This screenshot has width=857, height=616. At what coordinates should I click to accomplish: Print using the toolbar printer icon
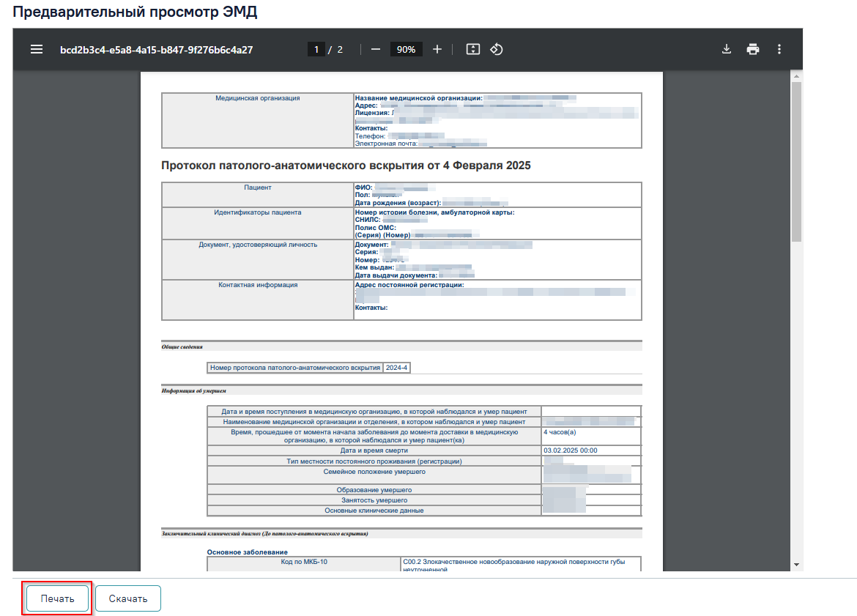click(752, 49)
